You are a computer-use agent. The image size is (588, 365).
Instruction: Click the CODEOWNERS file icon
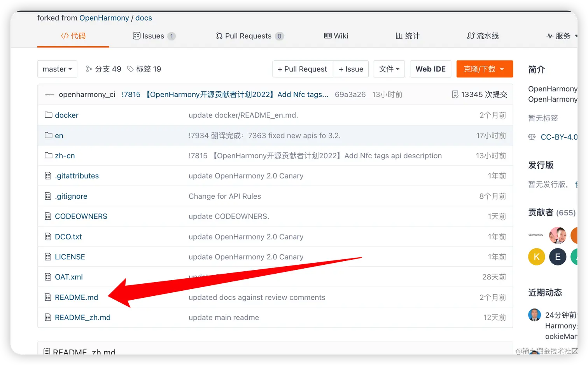pos(48,216)
